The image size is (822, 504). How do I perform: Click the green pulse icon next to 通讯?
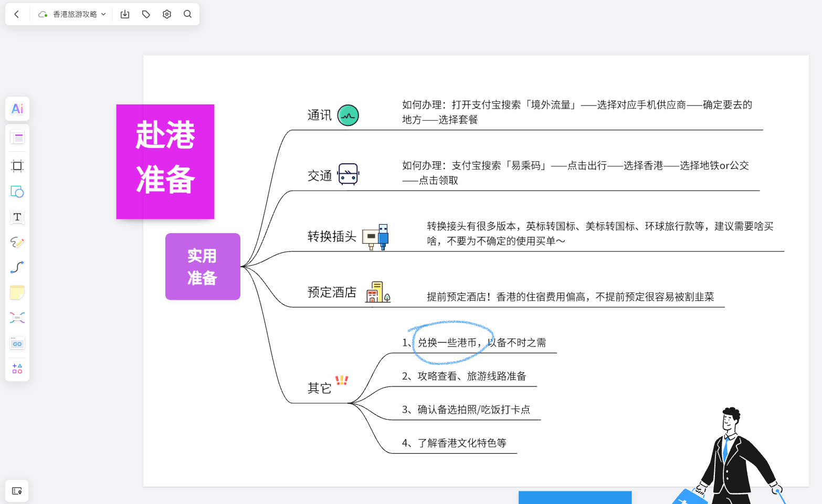pos(348,115)
